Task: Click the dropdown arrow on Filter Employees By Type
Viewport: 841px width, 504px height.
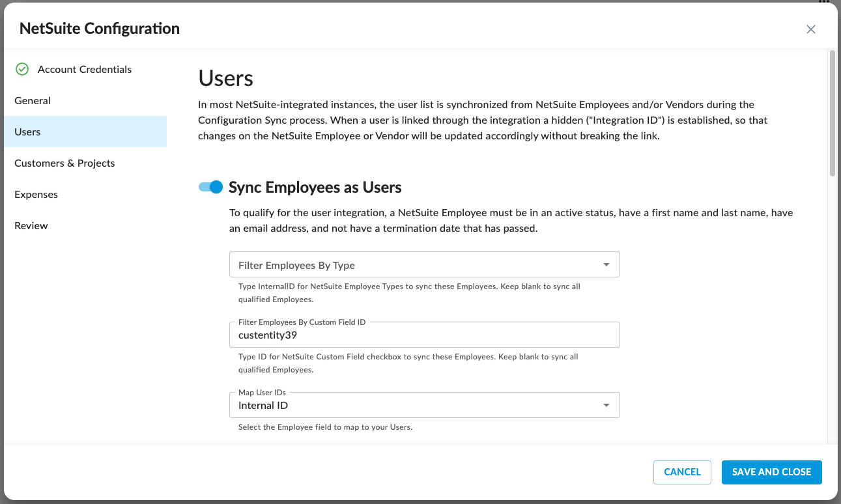Action: click(x=606, y=264)
